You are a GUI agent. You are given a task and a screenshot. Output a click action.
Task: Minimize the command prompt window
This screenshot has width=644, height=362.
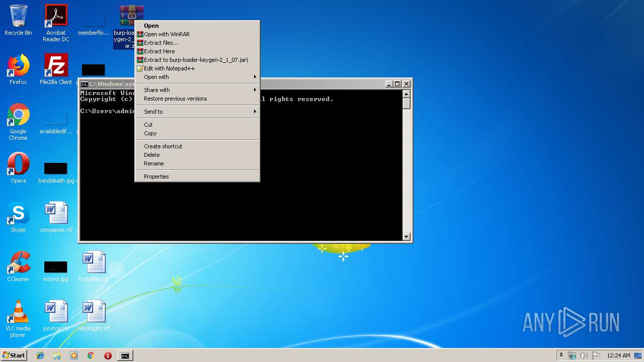389,84
